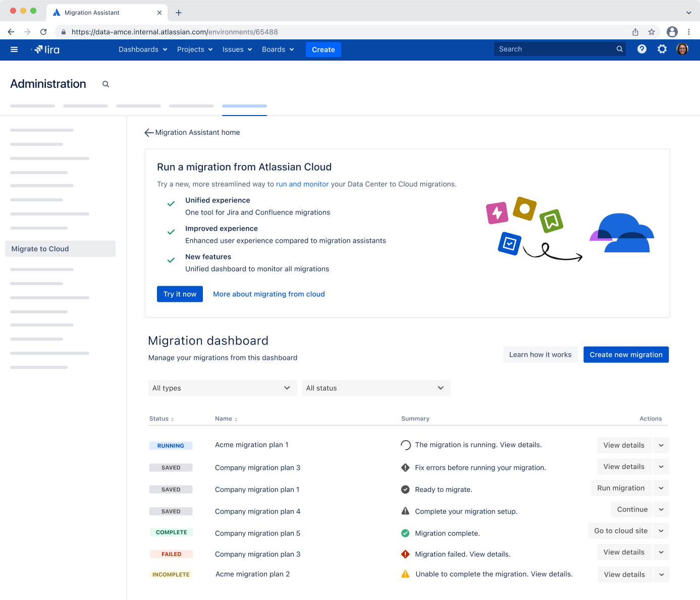The height and width of the screenshot is (600, 700).
Task: Open the hamburger navigation menu
Action: click(x=14, y=49)
